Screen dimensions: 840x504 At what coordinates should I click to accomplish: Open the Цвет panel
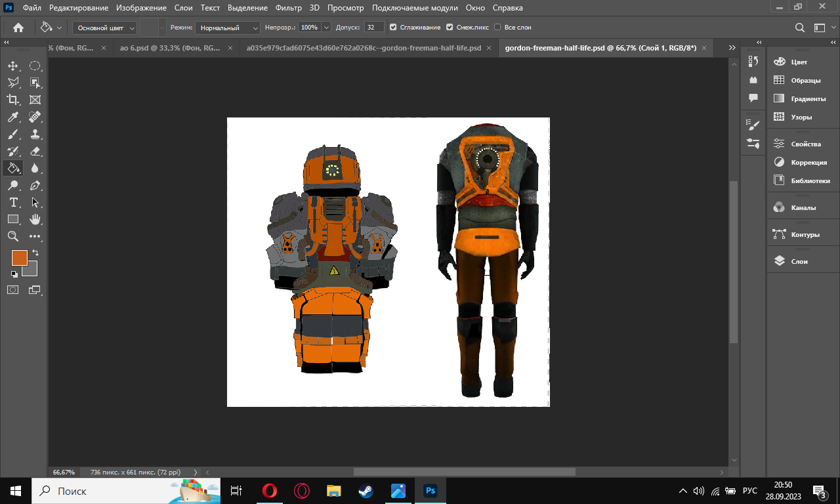point(799,62)
